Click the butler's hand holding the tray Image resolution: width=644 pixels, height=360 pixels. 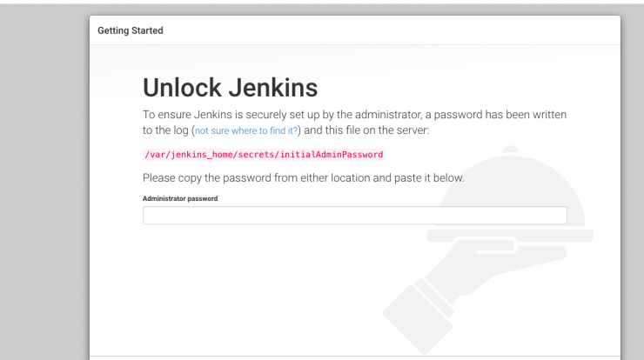485,263
